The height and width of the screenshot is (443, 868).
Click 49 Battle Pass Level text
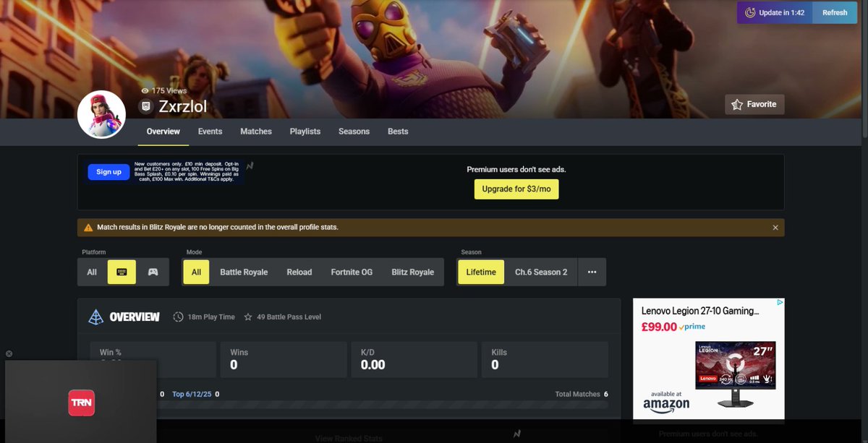[x=289, y=317]
